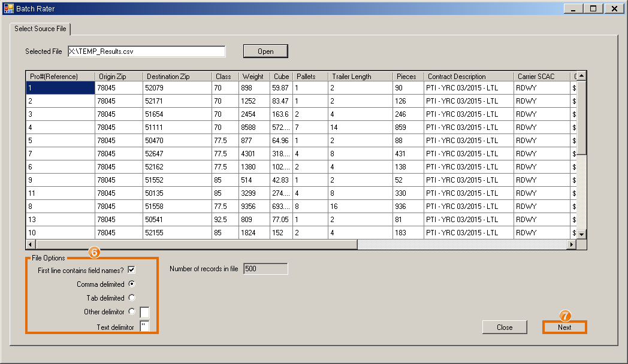Select the Other delimitor radio button
The image size is (628, 364).
tap(132, 311)
